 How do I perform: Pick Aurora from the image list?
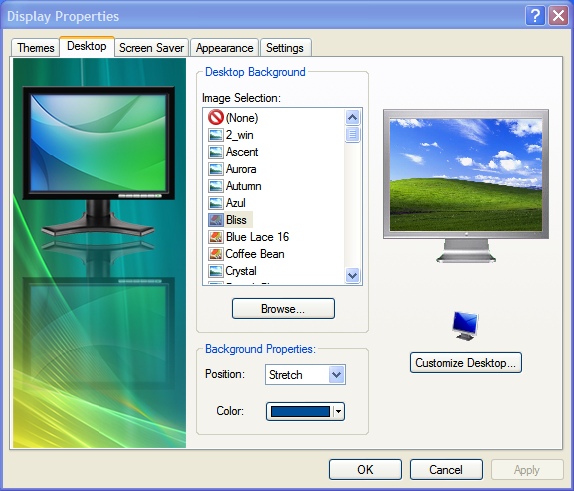coord(241,169)
